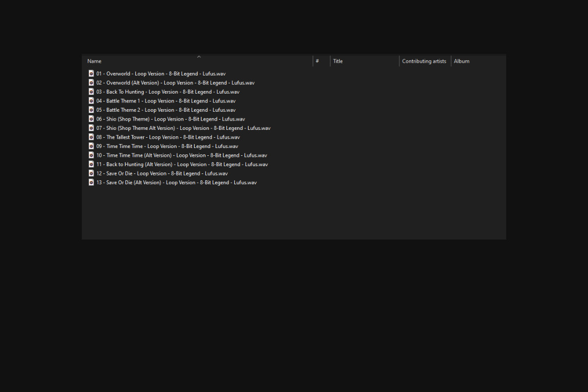Select '12 - Save Or Die - Loop Version' file name
Image resolution: width=588 pixels, height=392 pixels.
pyautogui.click(x=162, y=173)
